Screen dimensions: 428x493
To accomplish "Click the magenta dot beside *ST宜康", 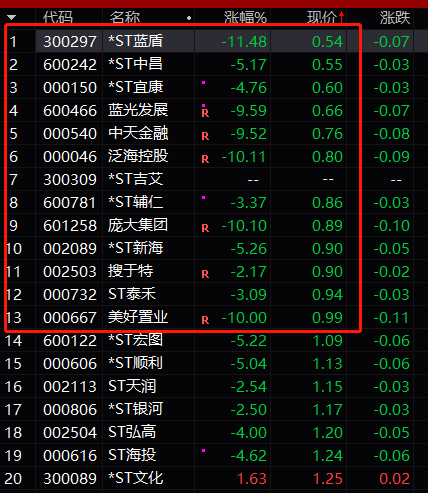I will coord(203,82).
